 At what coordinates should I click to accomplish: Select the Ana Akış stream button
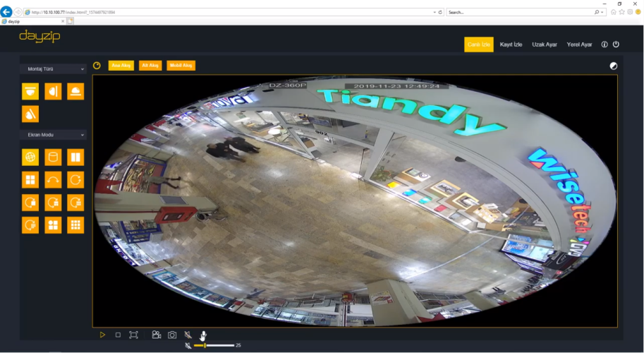point(121,66)
